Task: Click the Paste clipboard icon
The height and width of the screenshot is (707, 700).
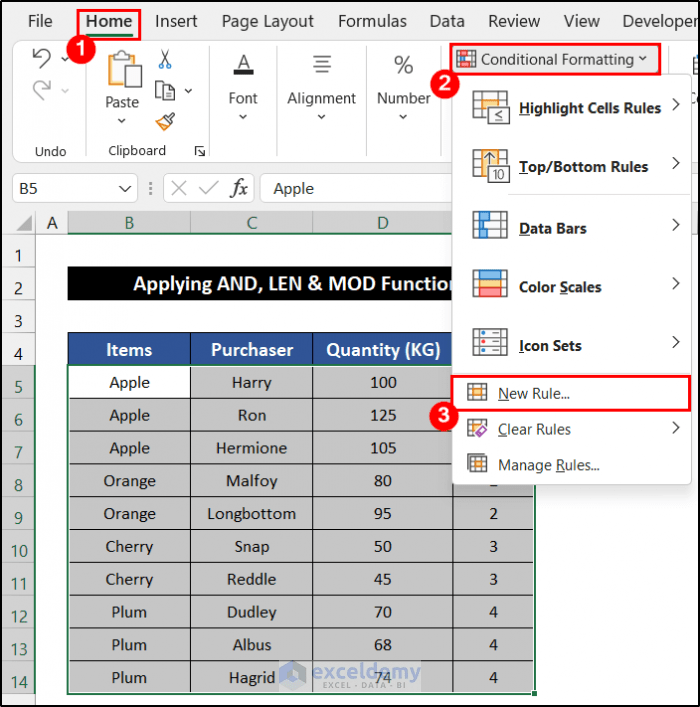Action: [124, 69]
